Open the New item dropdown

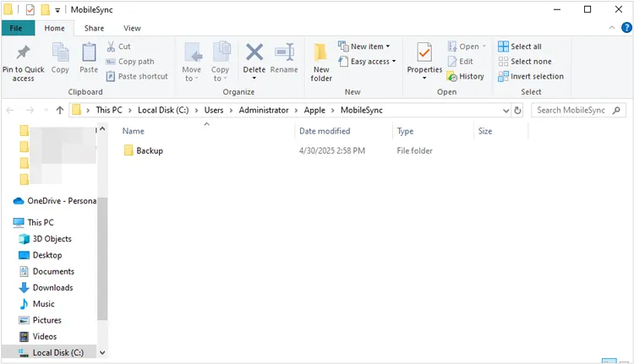click(364, 46)
